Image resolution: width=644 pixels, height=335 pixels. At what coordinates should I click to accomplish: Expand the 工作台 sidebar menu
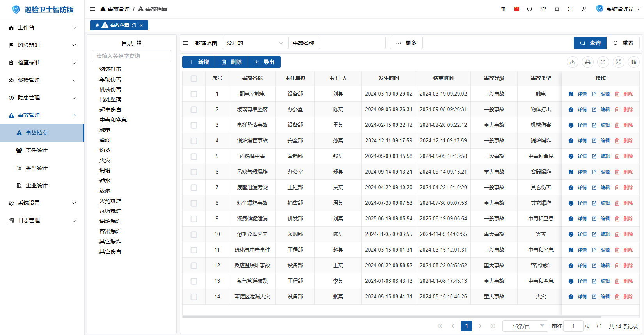tap(42, 27)
